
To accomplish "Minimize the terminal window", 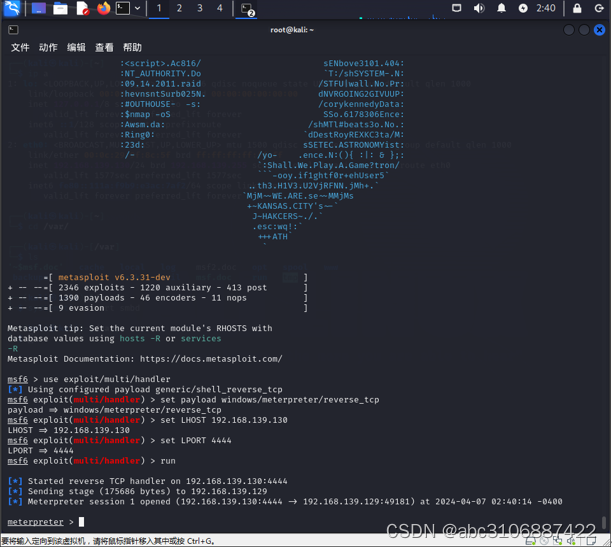I will 569,30.
